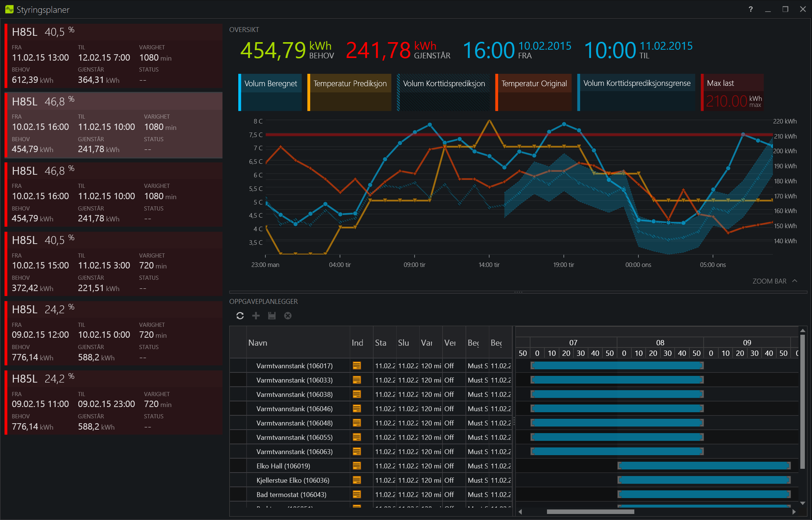Sort by Ind column header
The image size is (812, 520).
click(x=361, y=343)
